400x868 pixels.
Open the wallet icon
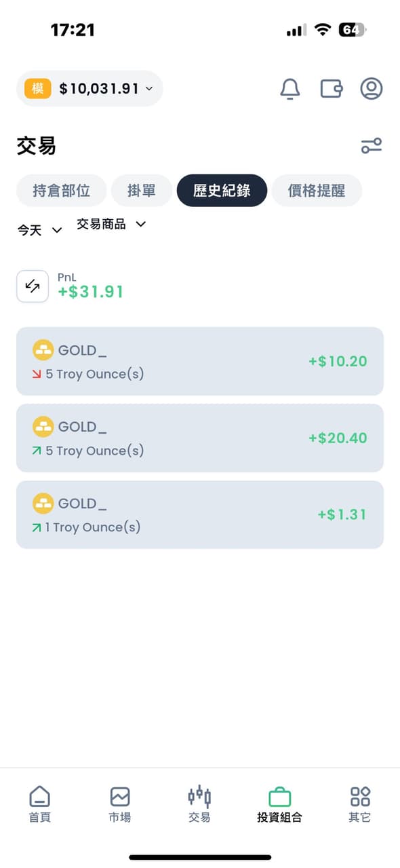[x=331, y=89]
